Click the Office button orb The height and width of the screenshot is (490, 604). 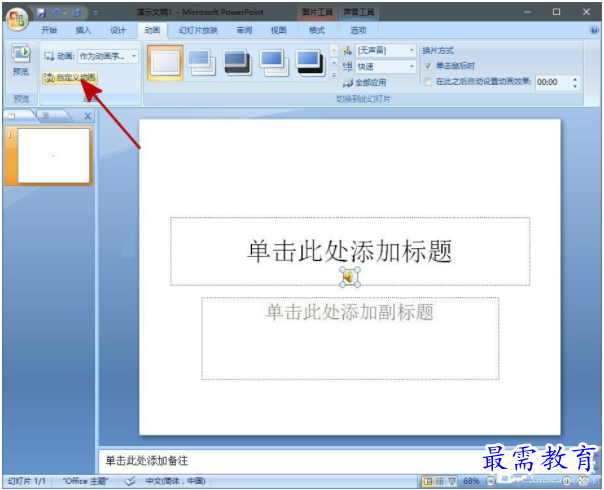click(17, 19)
